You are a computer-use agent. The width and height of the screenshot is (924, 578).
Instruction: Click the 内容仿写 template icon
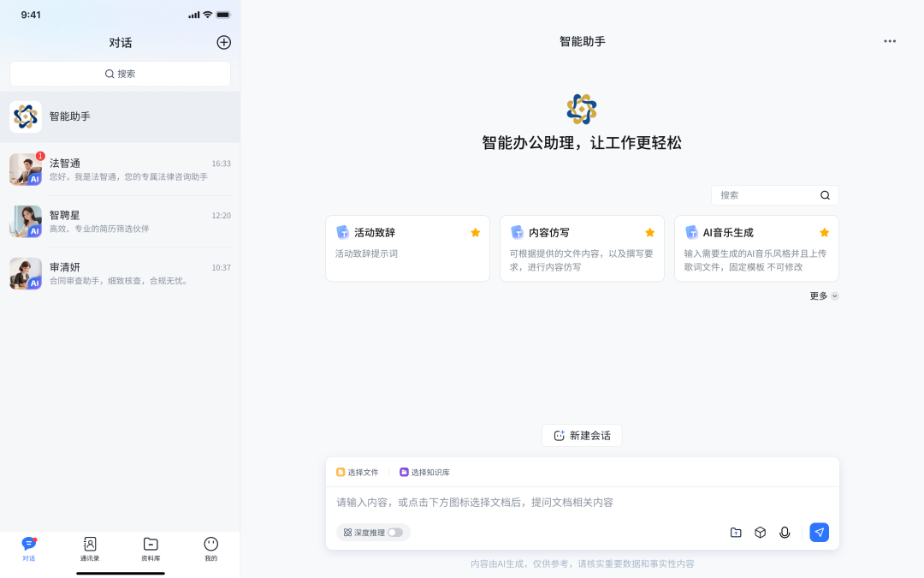click(517, 232)
